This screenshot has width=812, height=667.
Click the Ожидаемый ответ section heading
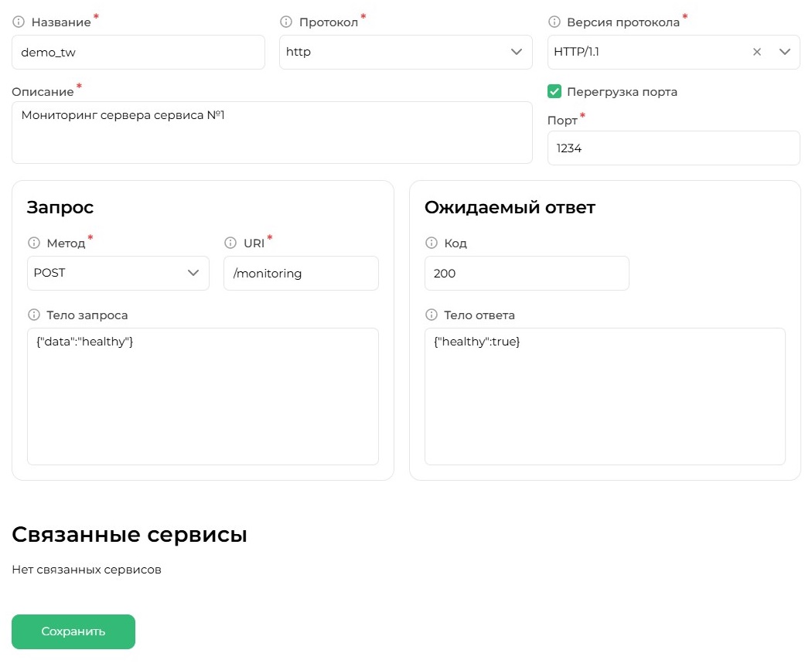[x=509, y=207]
